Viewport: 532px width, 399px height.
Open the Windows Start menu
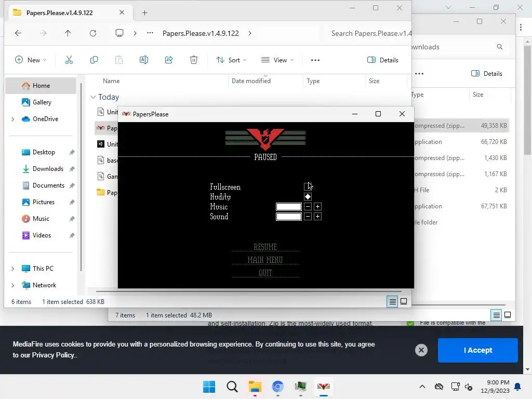pos(209,387)
